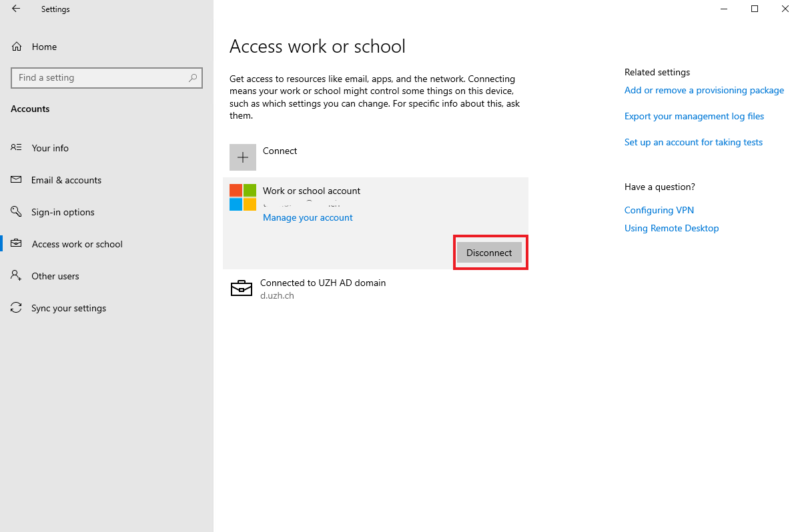Open Configuring VPN help link
790x532 pixels.
tap(659, 210)
